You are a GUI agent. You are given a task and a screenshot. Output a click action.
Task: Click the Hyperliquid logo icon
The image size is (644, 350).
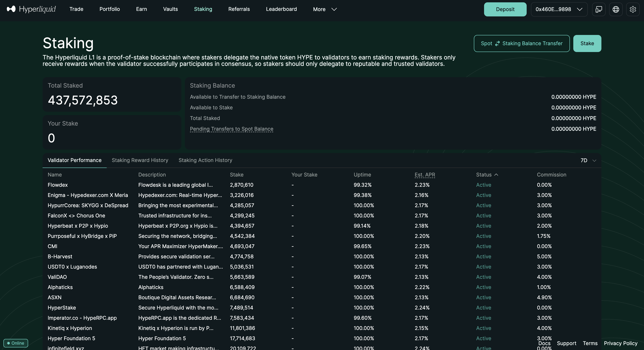[11, 9]
